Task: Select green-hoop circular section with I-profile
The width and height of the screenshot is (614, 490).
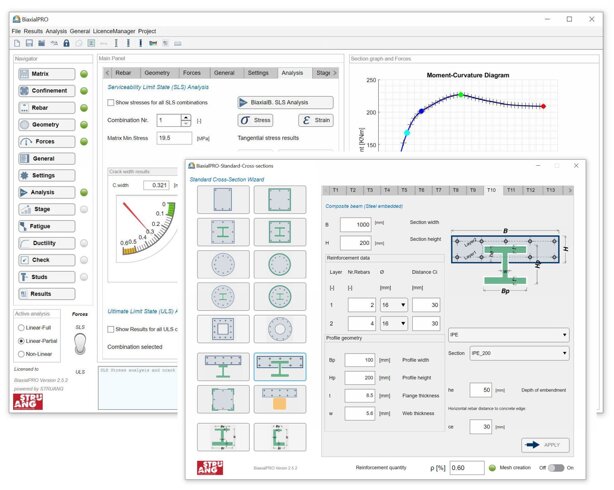Action: tap(280, 297)
